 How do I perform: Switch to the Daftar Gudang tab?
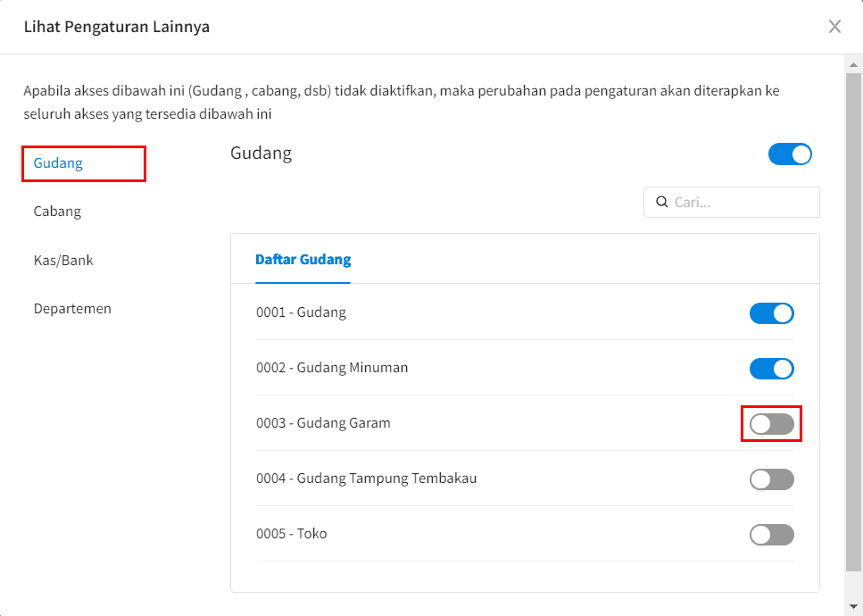[303, 259]
